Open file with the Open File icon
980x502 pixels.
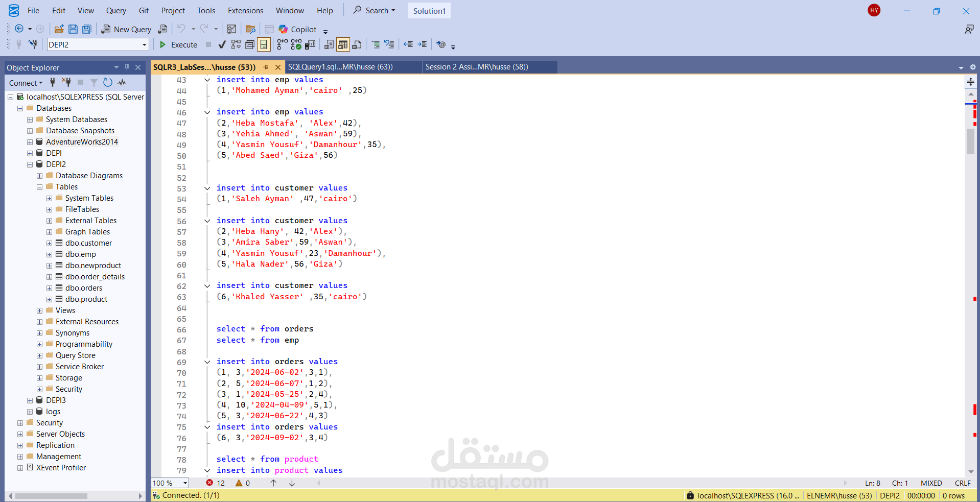coord(59,29)
